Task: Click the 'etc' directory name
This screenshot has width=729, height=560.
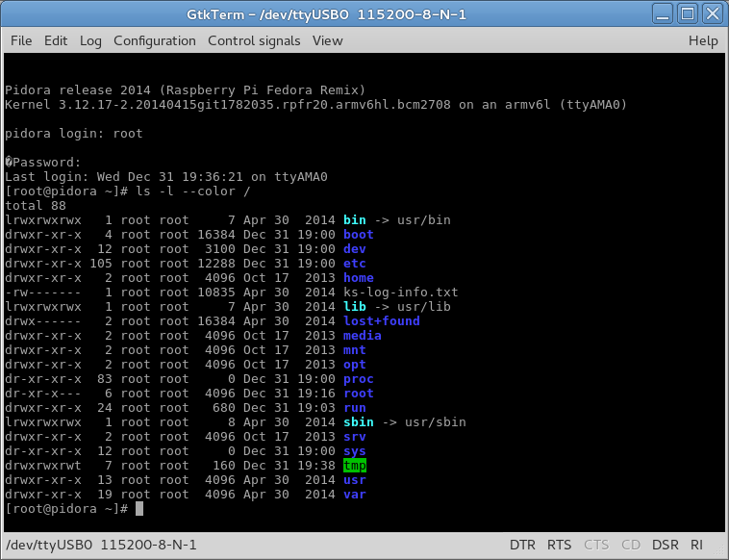Action: pos(354,264)
